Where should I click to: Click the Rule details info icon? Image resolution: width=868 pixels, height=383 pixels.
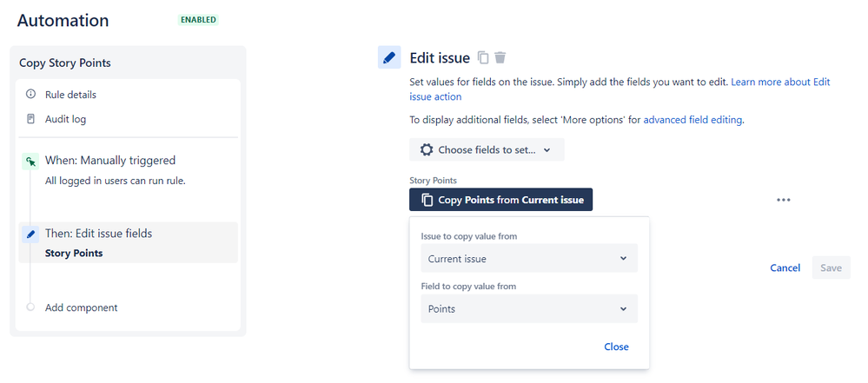click(31, 95)
